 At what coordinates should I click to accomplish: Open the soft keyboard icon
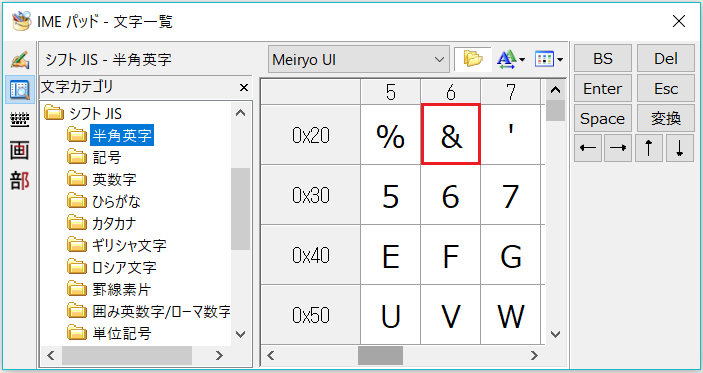pyautogui.click(x=20, y=120)
